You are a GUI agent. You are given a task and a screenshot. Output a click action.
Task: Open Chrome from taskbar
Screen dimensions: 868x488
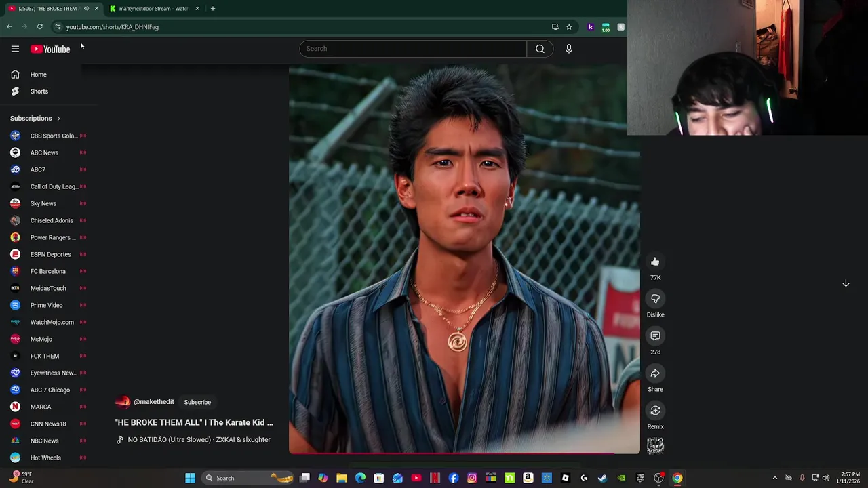tap(677, 478)
